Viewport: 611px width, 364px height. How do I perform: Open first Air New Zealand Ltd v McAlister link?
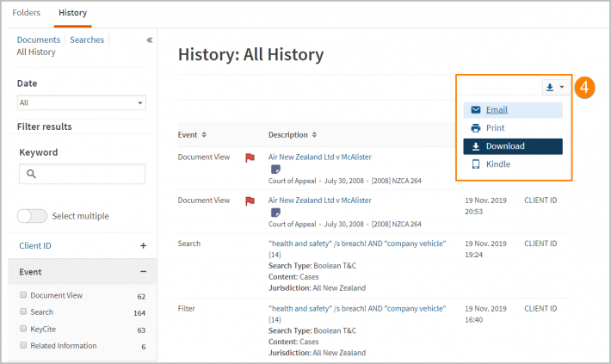[x=320, y=157]
